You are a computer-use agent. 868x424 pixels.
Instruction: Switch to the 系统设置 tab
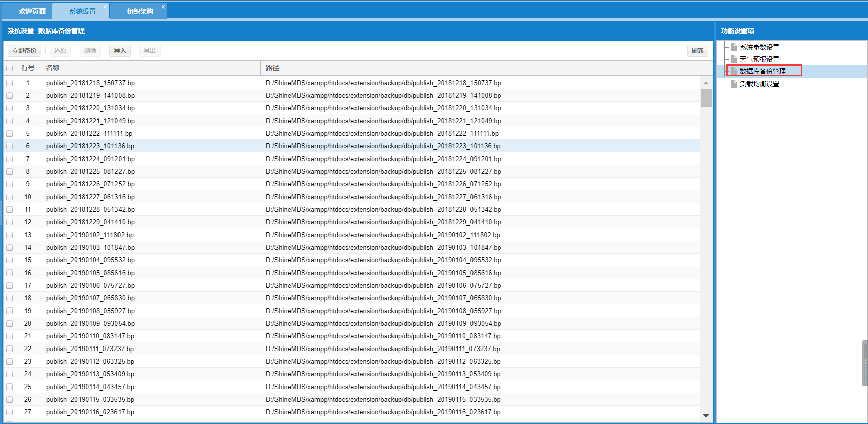click(x=82, y=11)
